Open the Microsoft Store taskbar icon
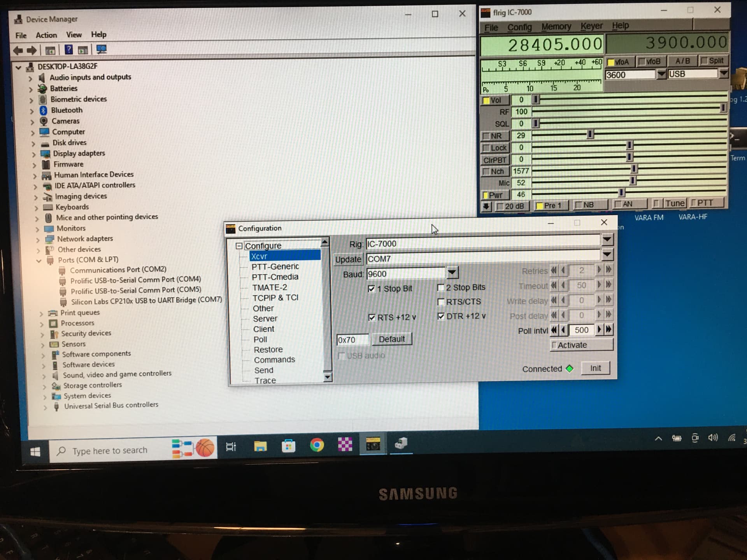Screen dimensions: 747x560 pyautogui.click(x=288, y=445)
